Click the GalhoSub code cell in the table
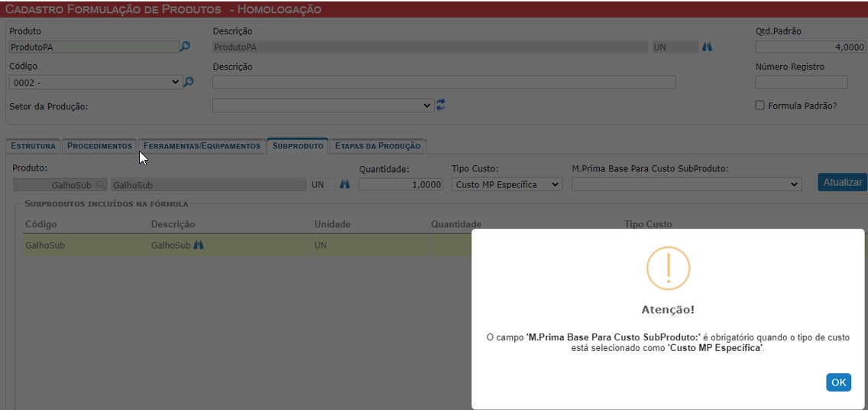The width and height of the screenshot is (868, 410). click(x=45, y=244)
